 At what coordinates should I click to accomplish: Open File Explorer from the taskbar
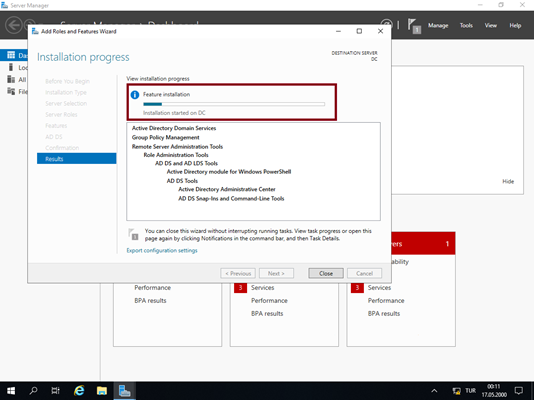coord(101,391)
